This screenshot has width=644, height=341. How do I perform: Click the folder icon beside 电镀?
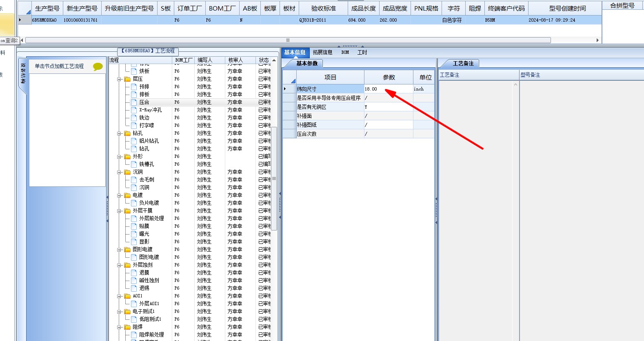click(127, 195)
